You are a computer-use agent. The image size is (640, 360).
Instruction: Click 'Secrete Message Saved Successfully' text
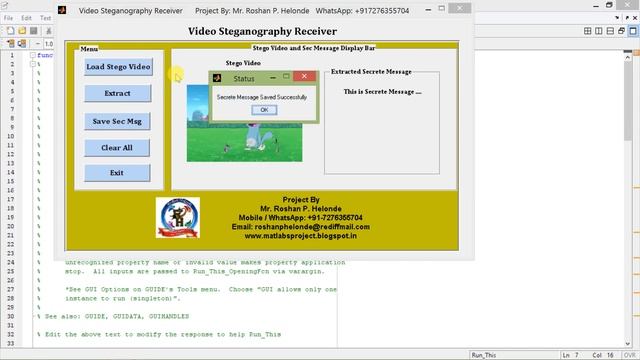click(262, 97)
